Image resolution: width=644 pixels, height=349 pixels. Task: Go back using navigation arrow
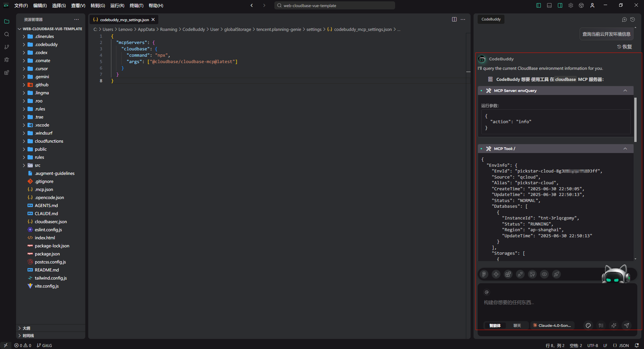(x=252, y=5)
